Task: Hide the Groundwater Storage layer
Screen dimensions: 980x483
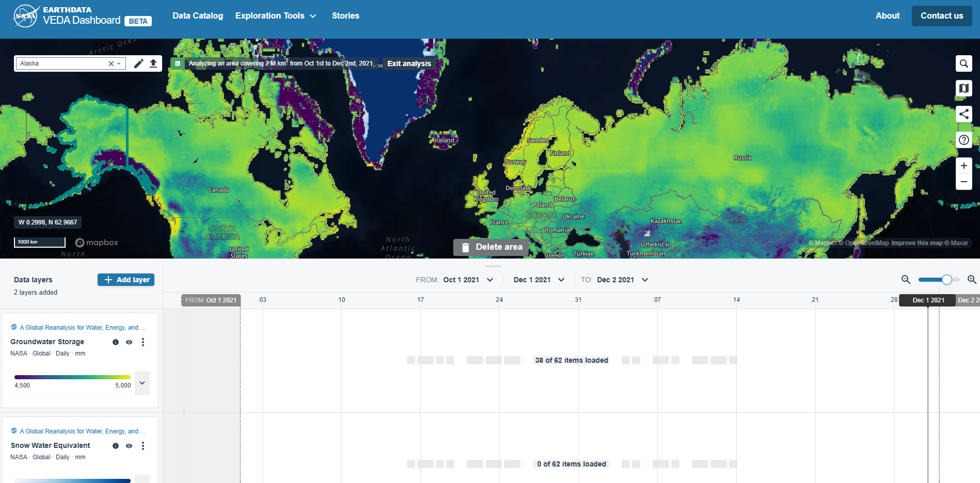Action: click(x=129, y=342)
